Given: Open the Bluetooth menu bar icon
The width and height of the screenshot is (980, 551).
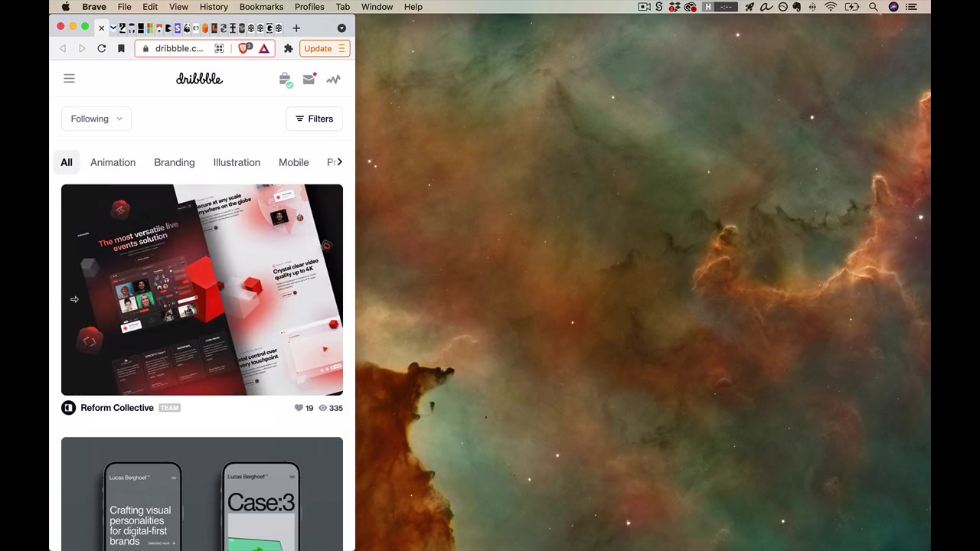Looking at the screenshot, I should (x=813, y=7).
